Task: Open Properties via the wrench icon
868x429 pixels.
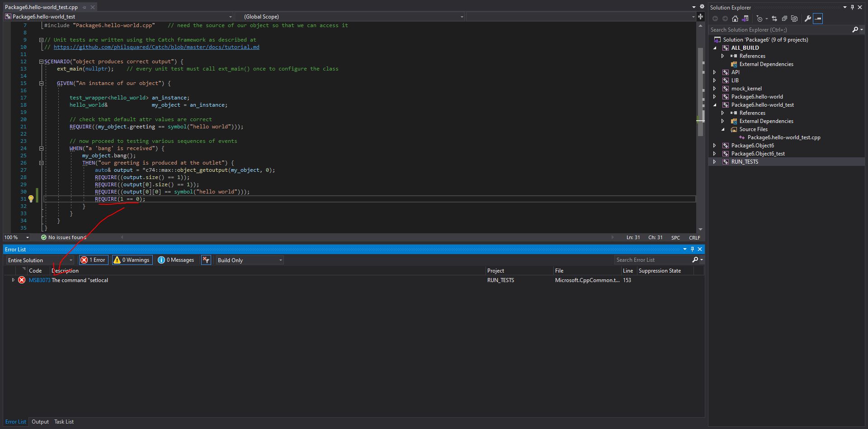Action: tap(807, 19)
